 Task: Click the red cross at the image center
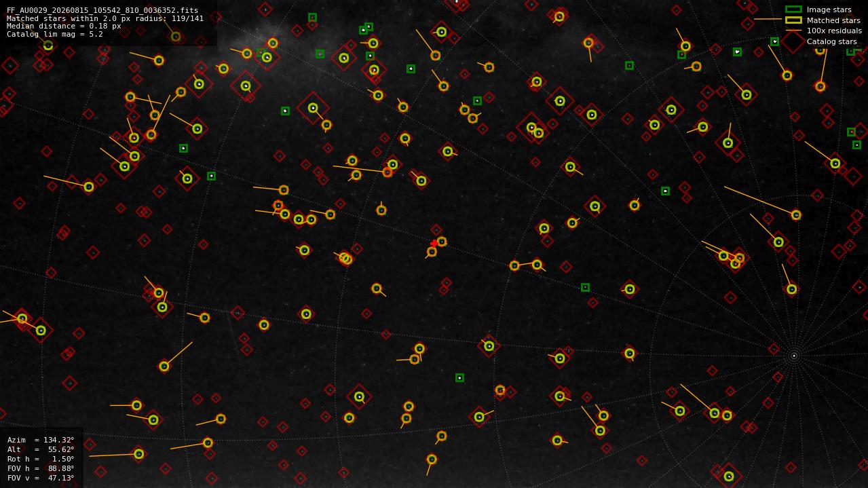[434, 244]
